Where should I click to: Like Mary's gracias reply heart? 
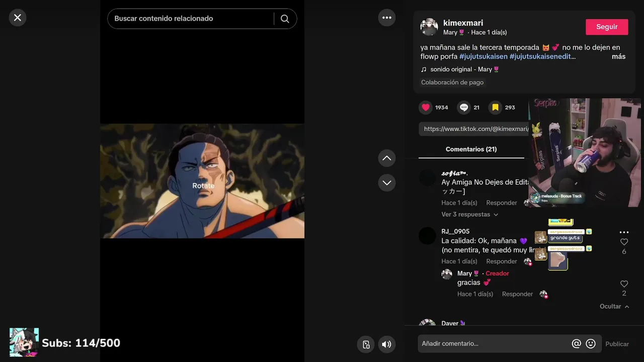[624, 284]
